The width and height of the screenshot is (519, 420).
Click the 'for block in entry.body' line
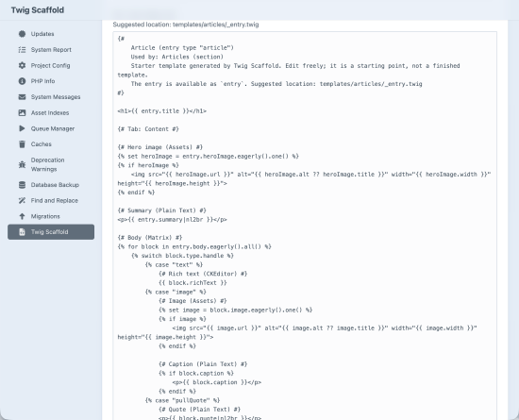(x=194, y=246)
